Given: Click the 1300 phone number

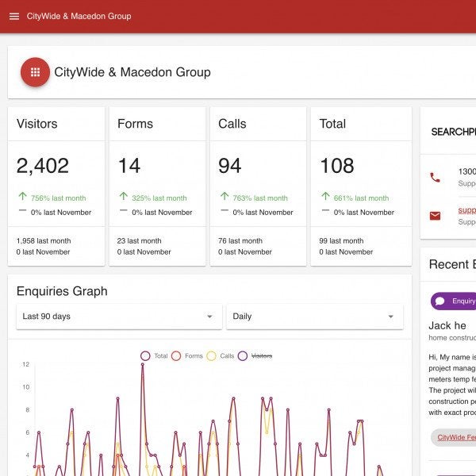Looking at the screenshot, I should pyautogui.click(x=467, y=171).
